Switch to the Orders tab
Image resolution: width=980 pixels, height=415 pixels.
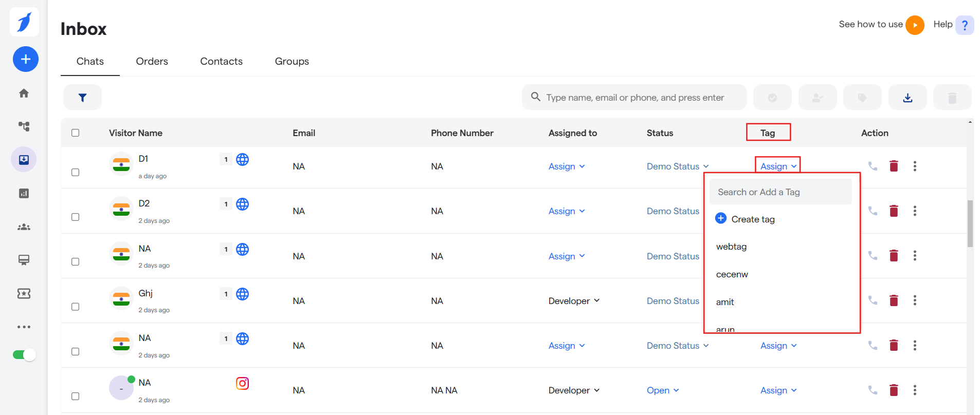pyautogui.click(x=152, y=61)
